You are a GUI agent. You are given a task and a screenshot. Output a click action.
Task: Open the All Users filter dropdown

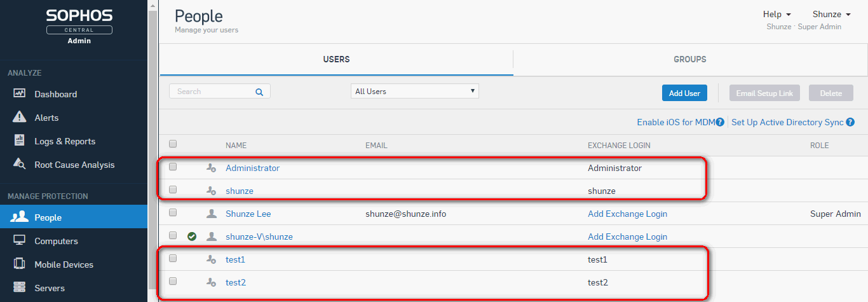(415, 91)
